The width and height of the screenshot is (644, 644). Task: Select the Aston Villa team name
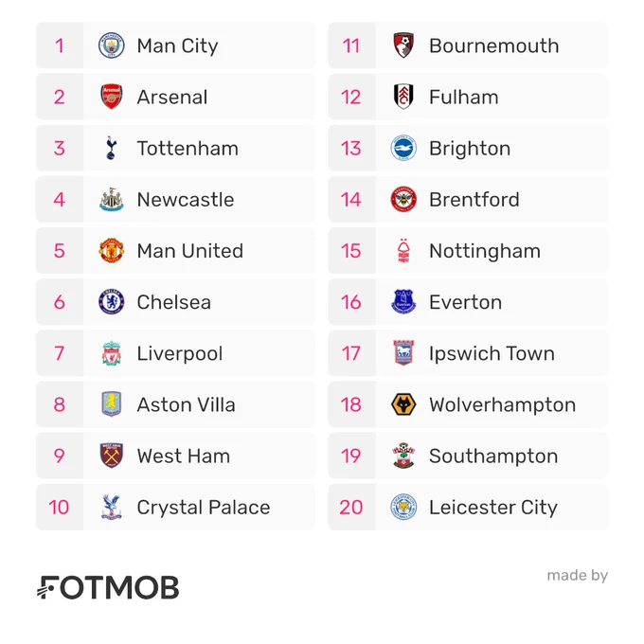(186, 405)
